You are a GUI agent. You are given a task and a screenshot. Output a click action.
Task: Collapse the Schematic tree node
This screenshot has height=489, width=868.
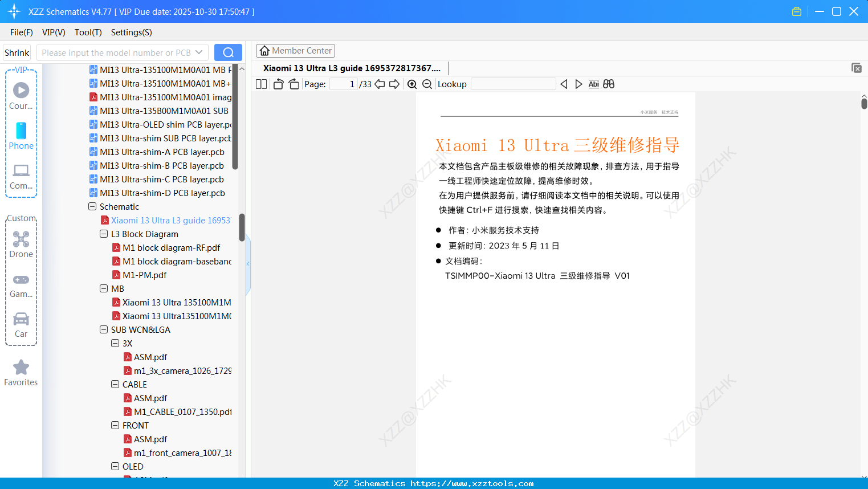92,206
